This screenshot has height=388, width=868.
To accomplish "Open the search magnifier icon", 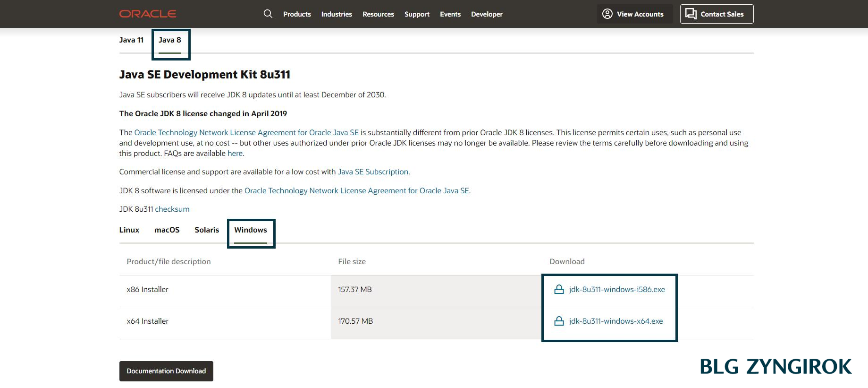I will point(268,14).
